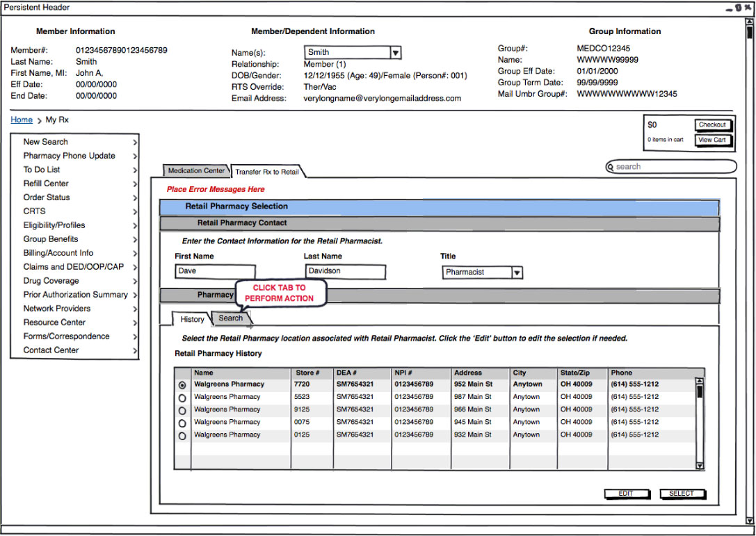The height and width of the screenshot is (536, 756).
Task: Switch to the History tab
Action: 192,319
